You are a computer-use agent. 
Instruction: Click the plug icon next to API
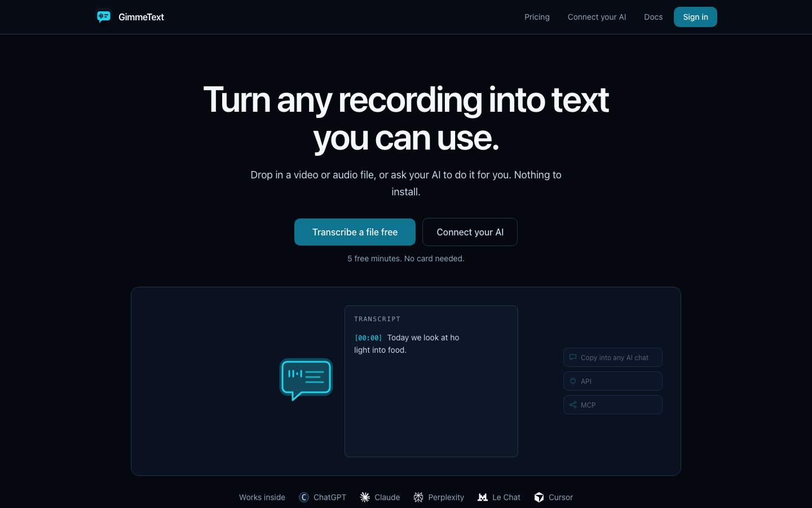[x=573, y=381]
